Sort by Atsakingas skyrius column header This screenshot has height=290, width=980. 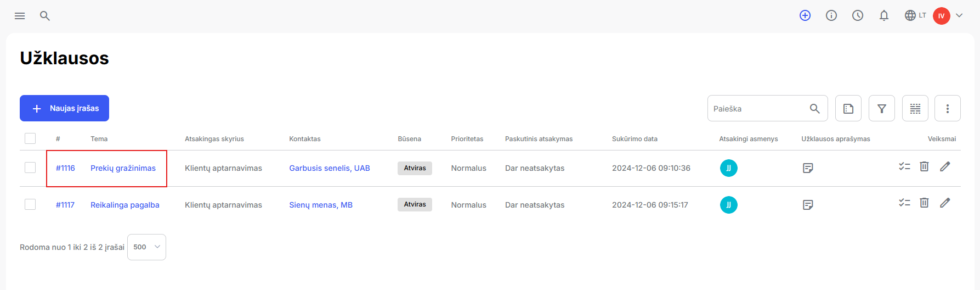(214, 139)
